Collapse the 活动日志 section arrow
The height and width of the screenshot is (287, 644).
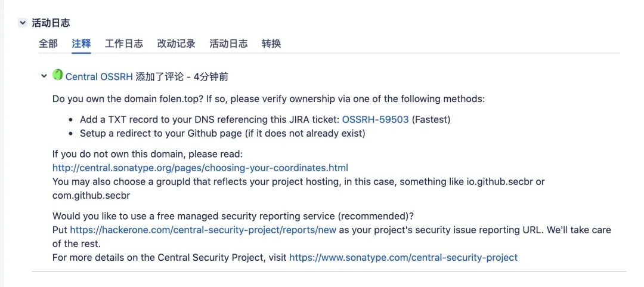pyautogui.click(x=22, y=23)
